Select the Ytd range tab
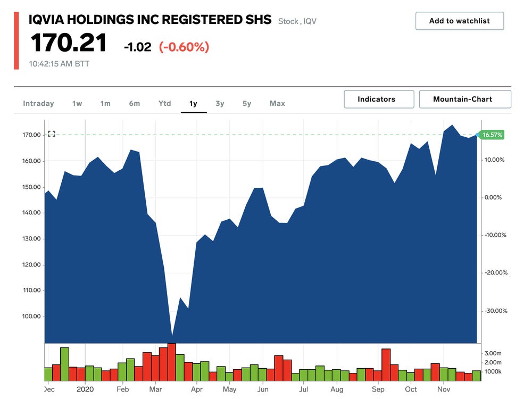 coord(164,104)
